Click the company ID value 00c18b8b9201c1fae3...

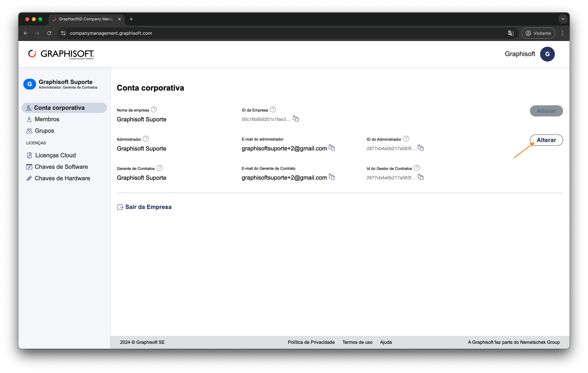click(266, 119)
